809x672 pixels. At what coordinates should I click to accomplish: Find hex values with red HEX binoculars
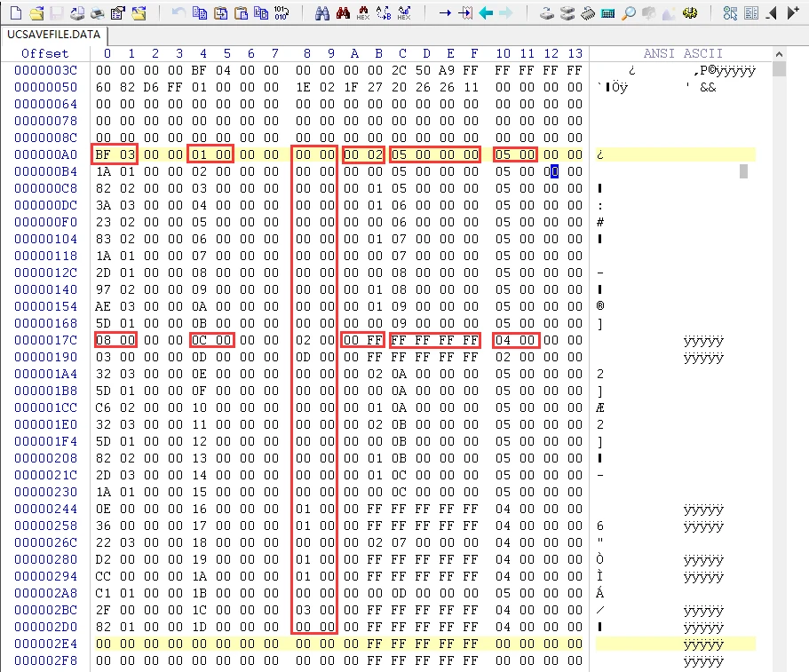[x=363, y=12]
